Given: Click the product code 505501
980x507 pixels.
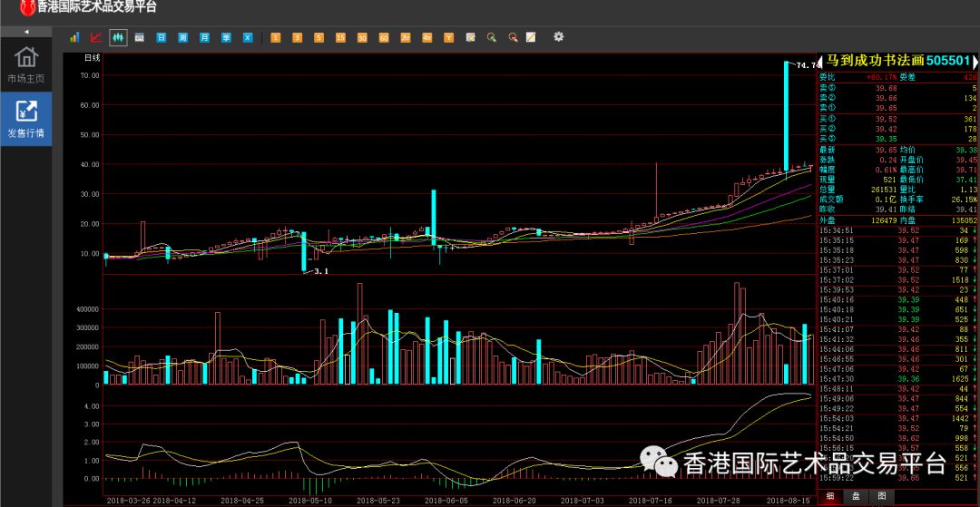Looking at the screenshot, I should [948, 61].
